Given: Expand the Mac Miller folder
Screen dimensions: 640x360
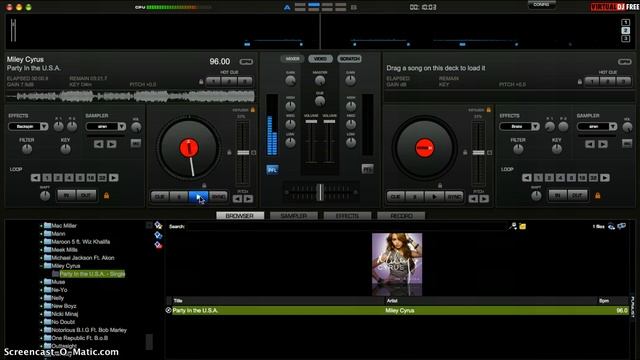Looking at the screenshot, I should (41, 226).
